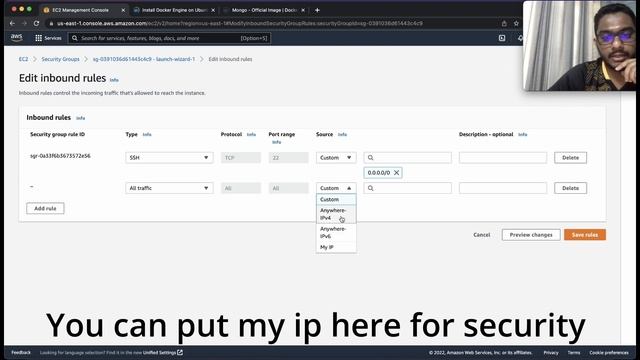
Task: Click the source search field for All traffic rule
Action: [407, 188]
